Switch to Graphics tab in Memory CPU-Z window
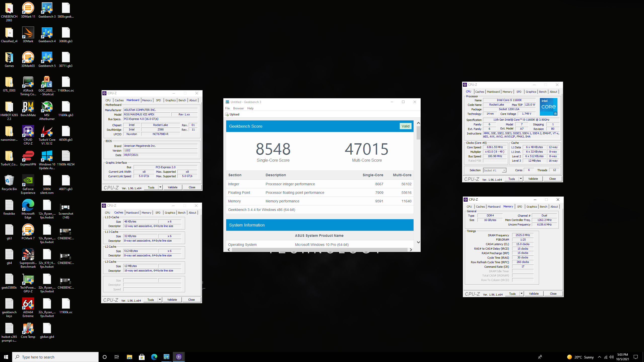644x362 pixels. point(532,207)
